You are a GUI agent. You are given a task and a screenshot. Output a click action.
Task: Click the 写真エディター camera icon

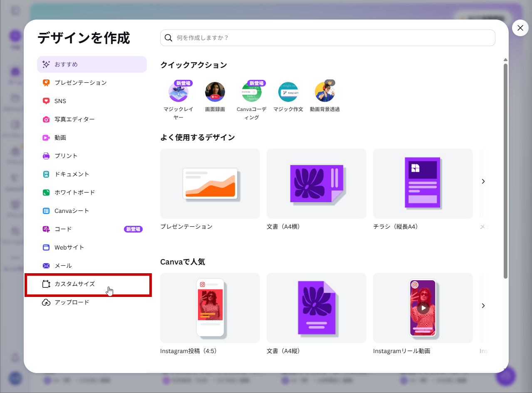click(46, 119)
